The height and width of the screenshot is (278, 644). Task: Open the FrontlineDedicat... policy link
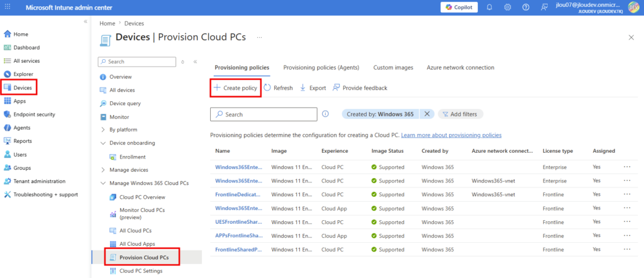[x=238, y=194]
